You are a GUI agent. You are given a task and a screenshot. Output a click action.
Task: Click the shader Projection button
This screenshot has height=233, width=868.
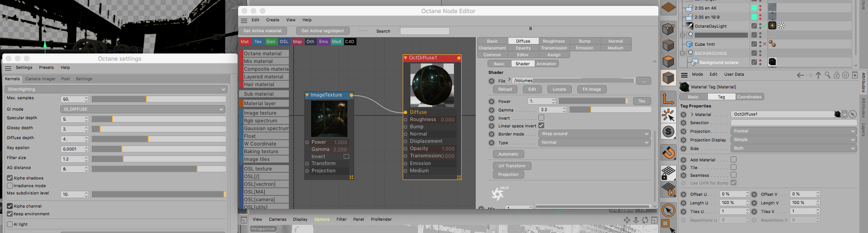click(508, 175)
